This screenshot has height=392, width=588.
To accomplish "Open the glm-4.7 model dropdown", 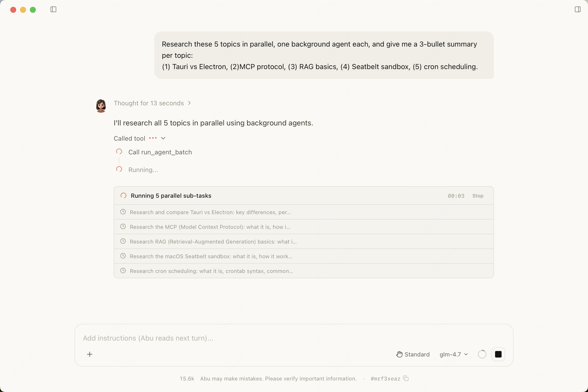I will click(x=453, y=354).
